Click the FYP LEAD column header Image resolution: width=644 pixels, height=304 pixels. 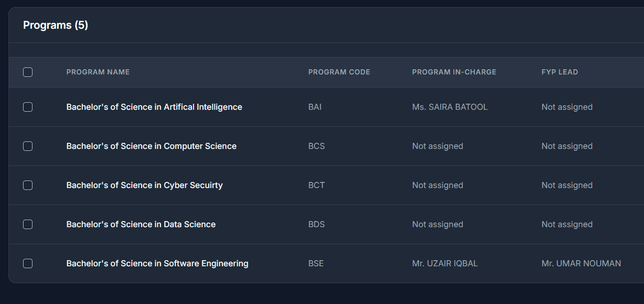[560, 72]
